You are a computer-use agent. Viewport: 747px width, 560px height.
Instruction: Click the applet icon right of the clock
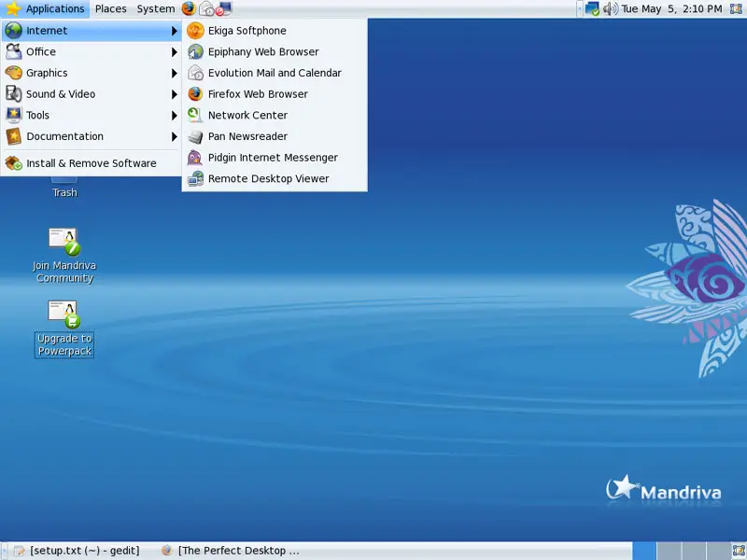tap(736, 8)
